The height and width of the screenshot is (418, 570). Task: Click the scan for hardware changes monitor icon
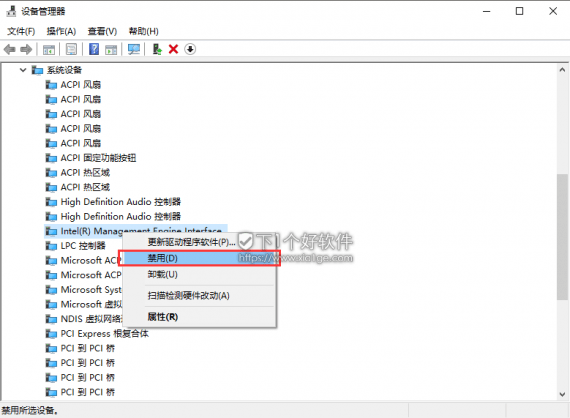point(134,49)
